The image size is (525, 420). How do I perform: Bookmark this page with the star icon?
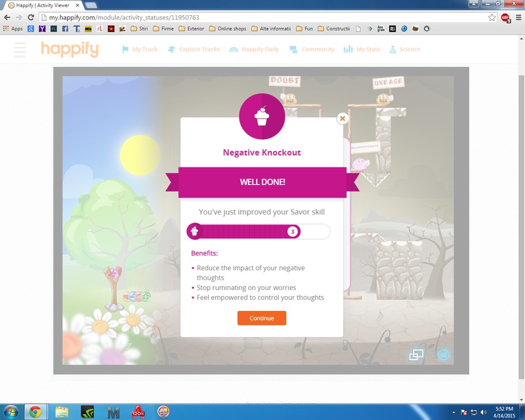[x=492, y=18]
